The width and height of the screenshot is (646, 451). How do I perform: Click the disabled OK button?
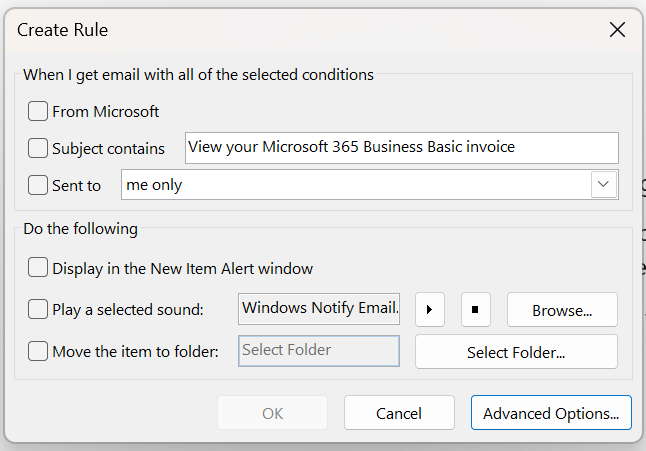pos(272,413)
